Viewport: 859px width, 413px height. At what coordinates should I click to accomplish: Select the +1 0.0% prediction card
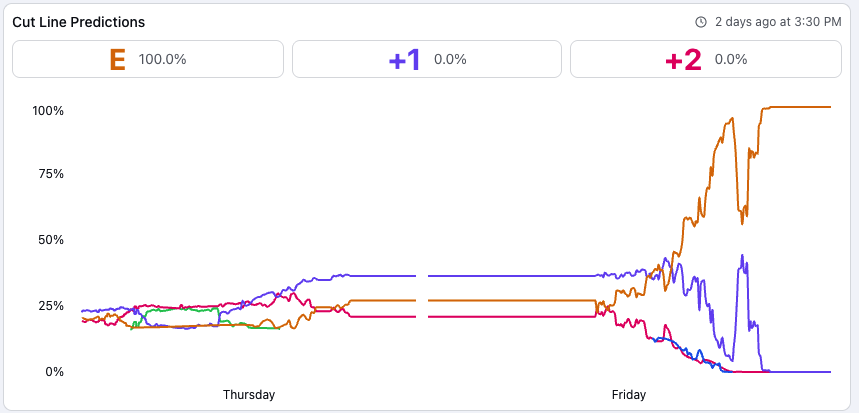tap(426, 59)
